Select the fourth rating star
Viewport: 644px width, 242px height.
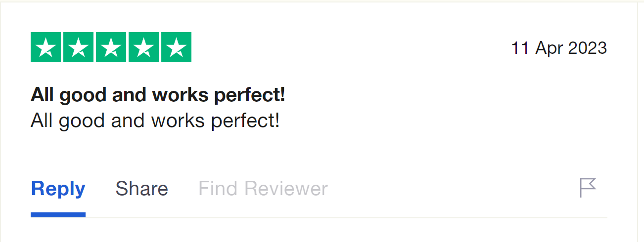pyautogui.click(x=143, y=47)
